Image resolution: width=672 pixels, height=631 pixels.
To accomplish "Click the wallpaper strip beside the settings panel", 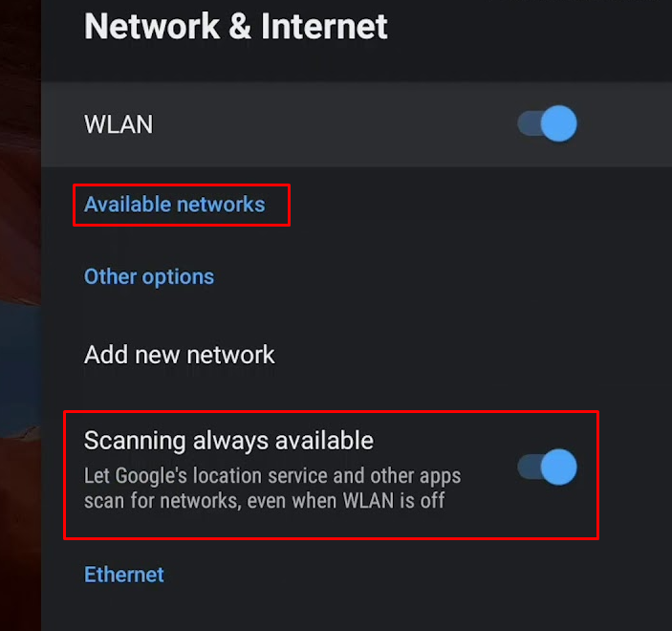I will tap(21, 315).
